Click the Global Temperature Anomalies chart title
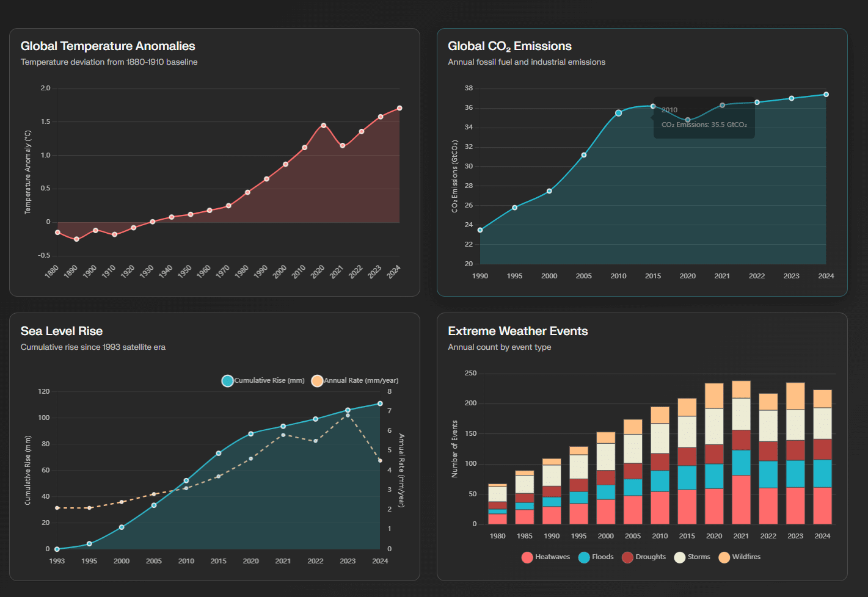The height and width of the screenshot is (597, 868). pos(108,46)
